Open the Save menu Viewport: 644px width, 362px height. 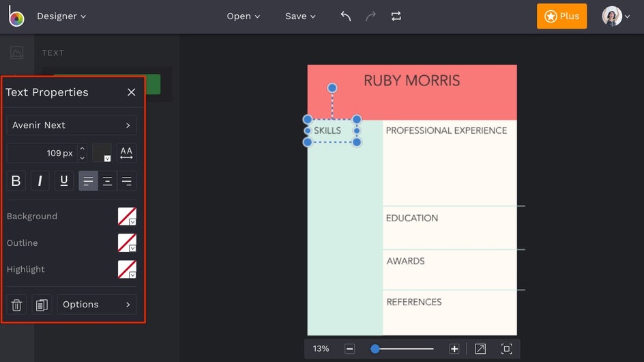pyautogui.click(x=300, y=16)
